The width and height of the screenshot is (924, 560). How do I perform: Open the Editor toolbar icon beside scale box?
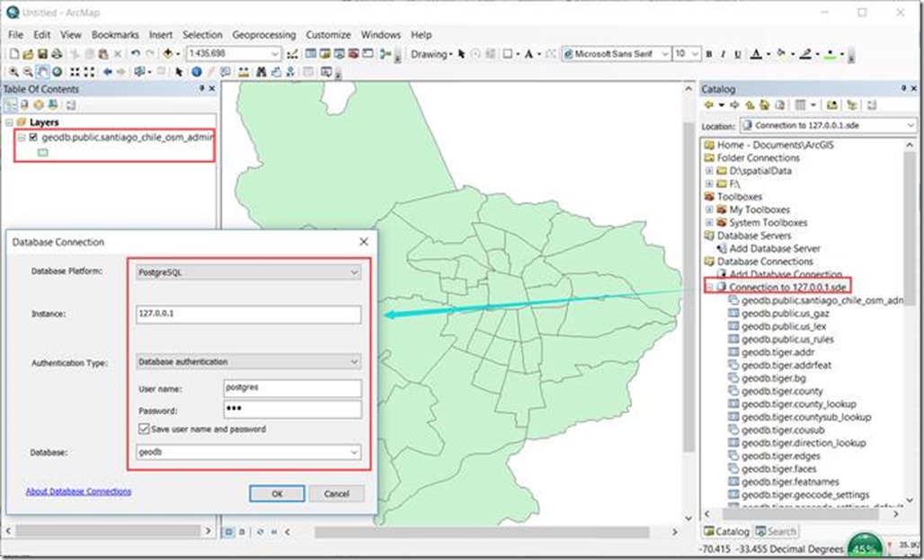[292, 54]
